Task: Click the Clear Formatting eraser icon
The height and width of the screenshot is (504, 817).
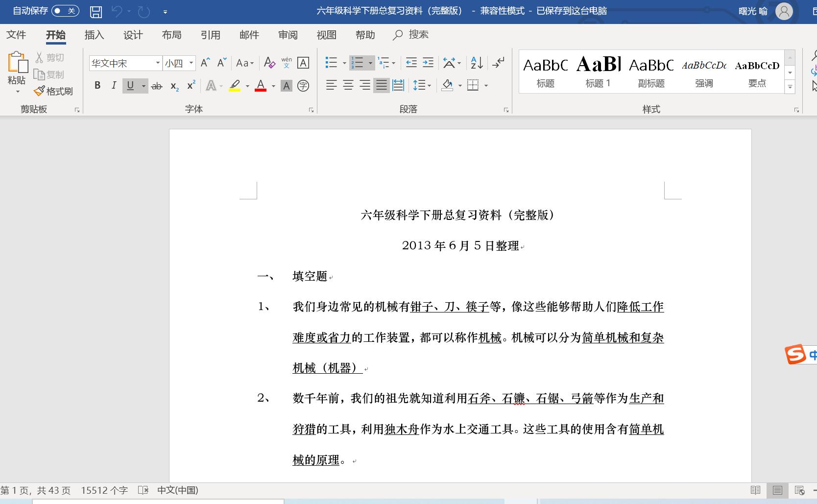Action: [x=269, y=63]
